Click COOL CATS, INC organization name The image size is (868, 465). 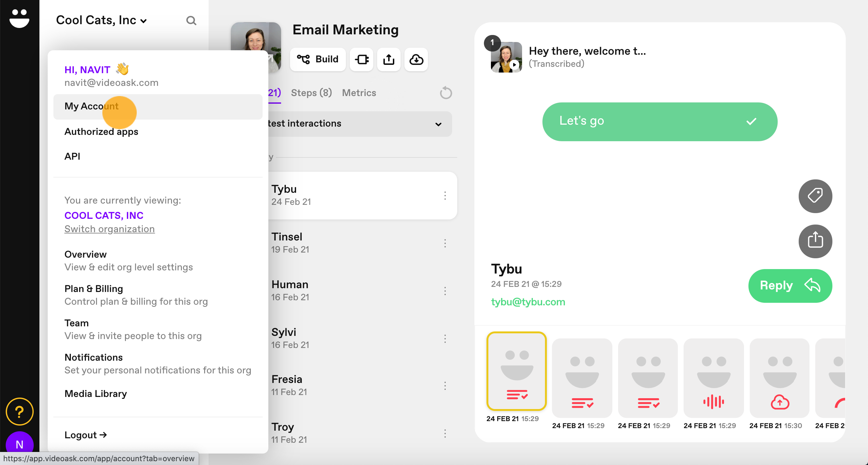click(104, 215)
